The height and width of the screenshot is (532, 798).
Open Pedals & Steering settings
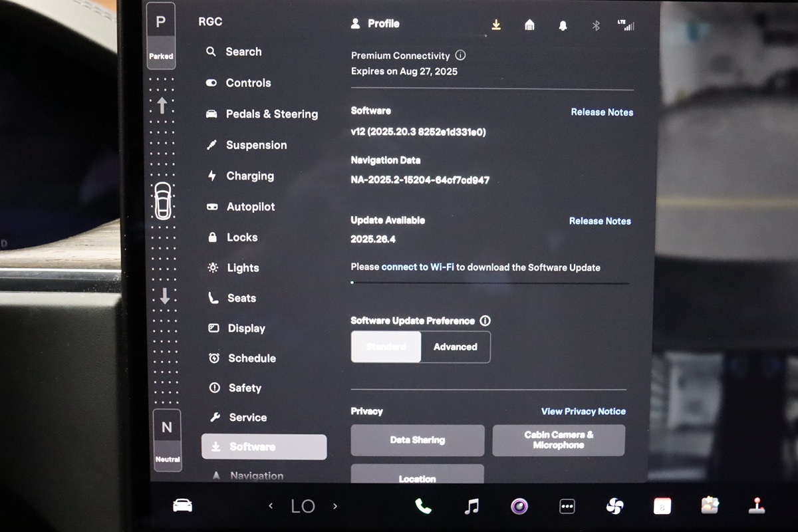point(262,114)
